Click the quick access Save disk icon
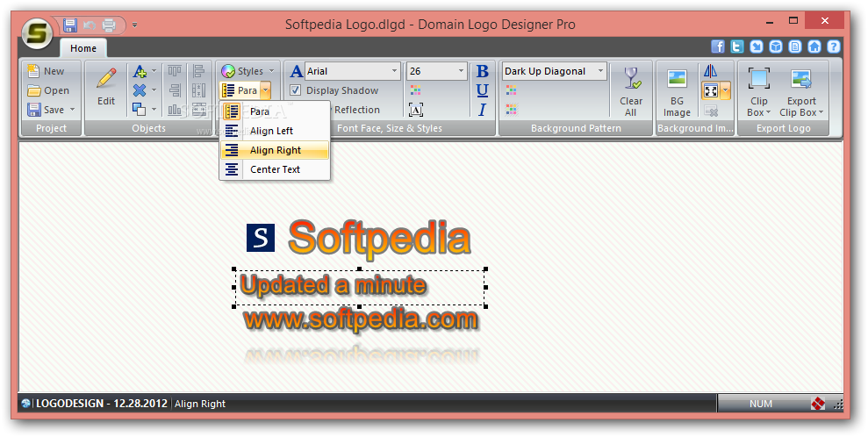Image resolution: width=868 pixels, height=437 pixels. pos(70,25)
